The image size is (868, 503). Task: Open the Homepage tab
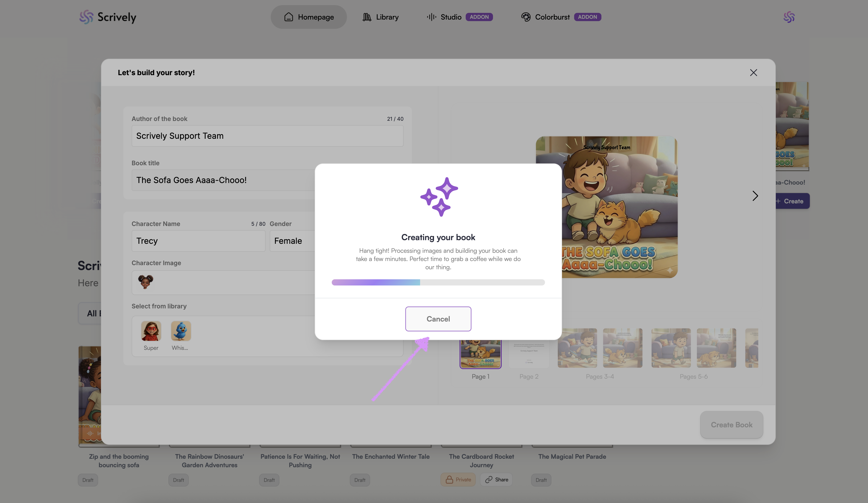(309, 17)
